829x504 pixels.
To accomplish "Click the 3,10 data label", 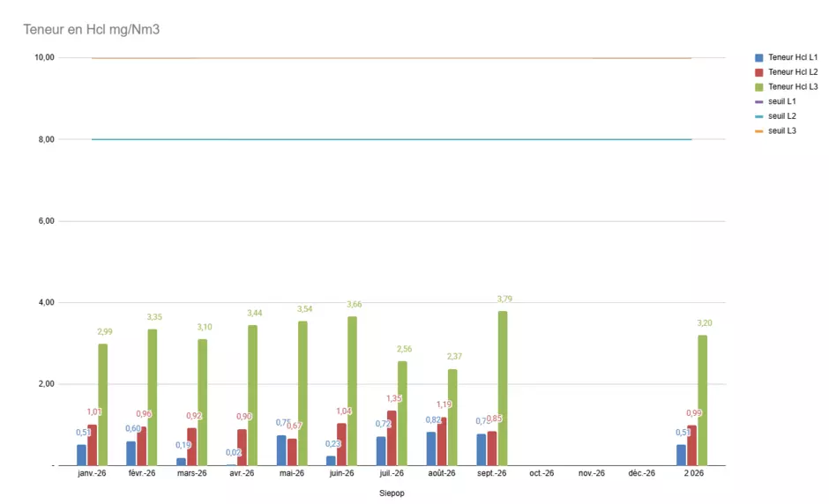I will tap(205, 328).
